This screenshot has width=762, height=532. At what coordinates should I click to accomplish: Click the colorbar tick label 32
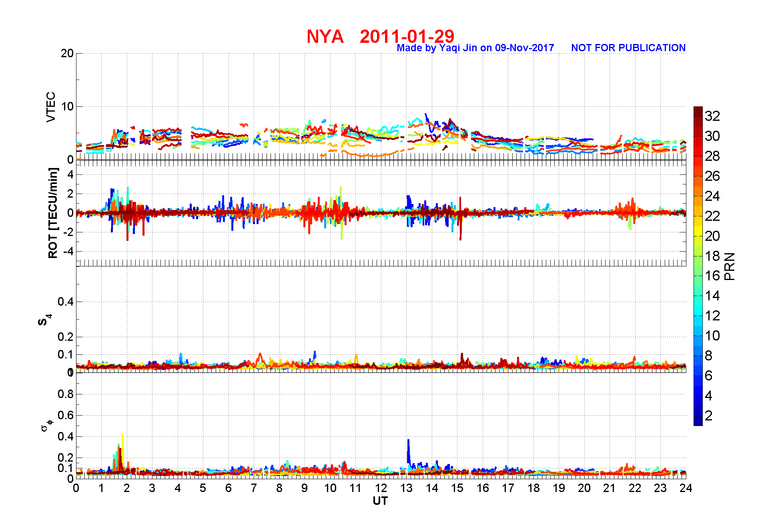712,116
